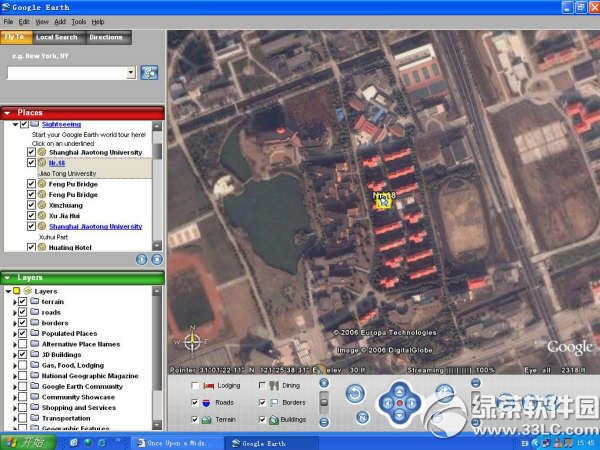Click the compass rose on the map

pos(192,340)
